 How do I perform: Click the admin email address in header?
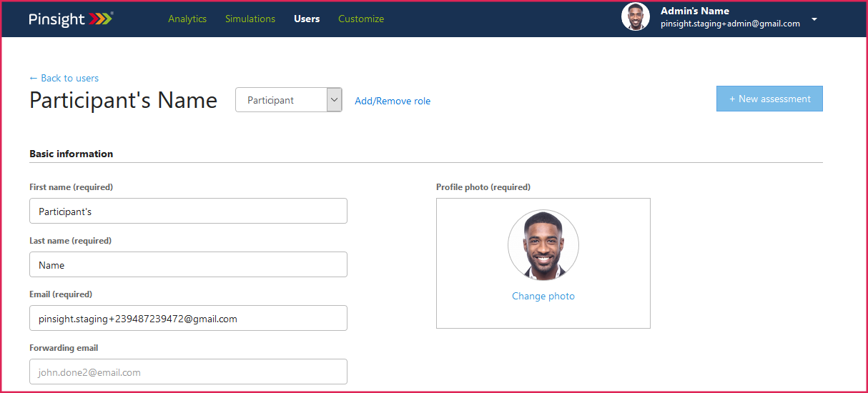click(730, 24)
